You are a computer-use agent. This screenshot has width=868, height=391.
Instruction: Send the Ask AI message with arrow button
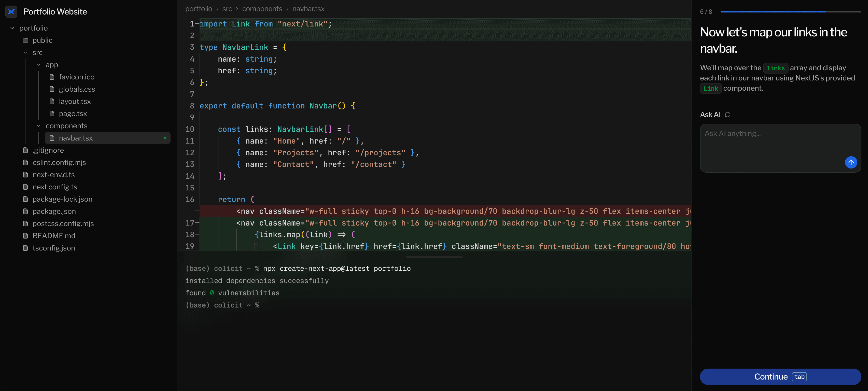tap(851, 162)
